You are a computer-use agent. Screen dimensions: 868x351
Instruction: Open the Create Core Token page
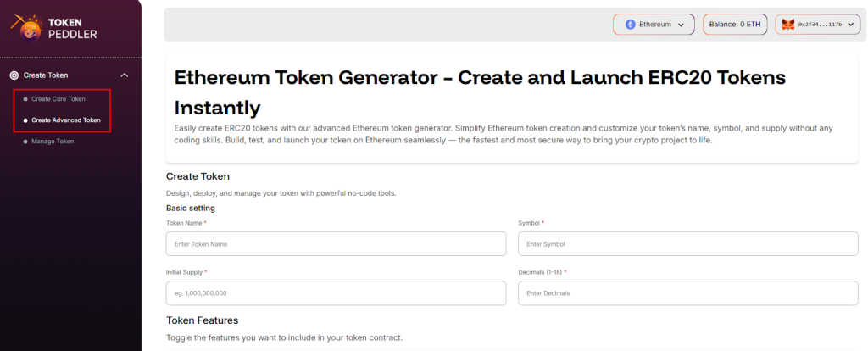tap(58, 99)
